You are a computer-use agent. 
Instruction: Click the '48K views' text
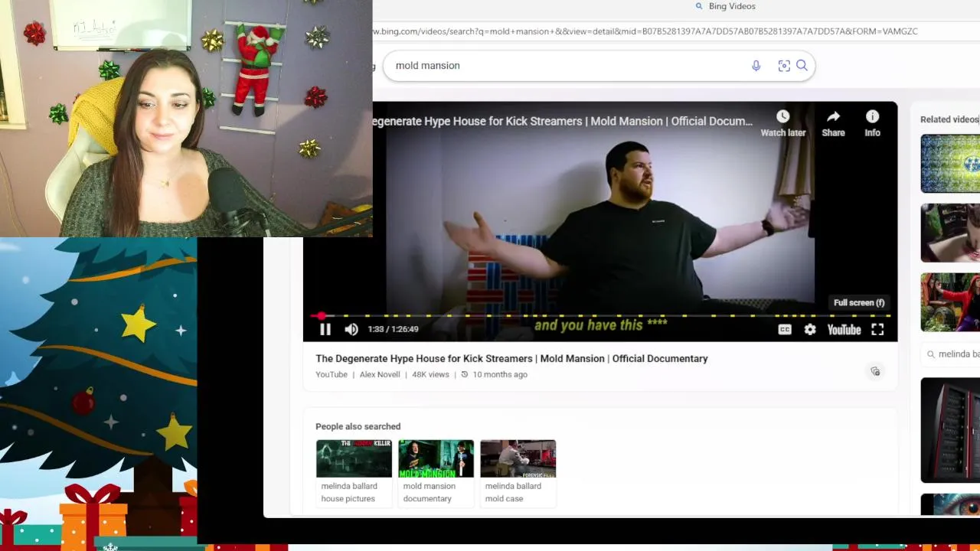(x=430, y=374)
